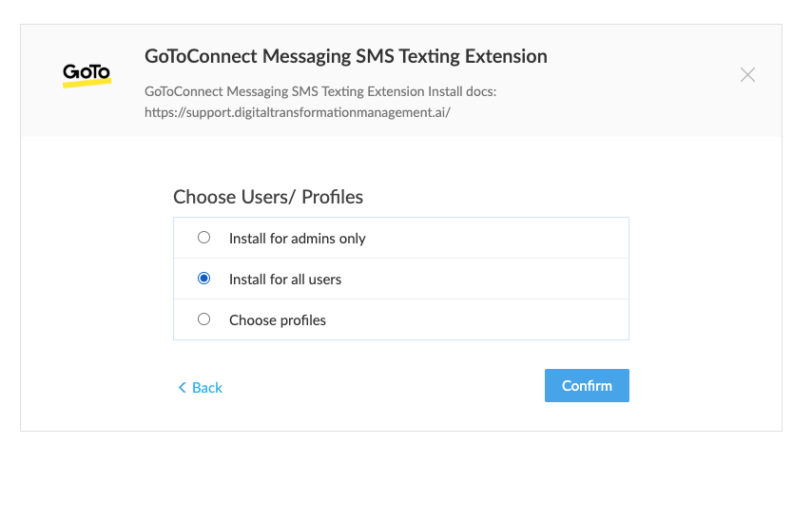The height and width of the screenshot is (522, 812).
Task: Click the Choose profiles label text
Action: click(x=278, y=320)
